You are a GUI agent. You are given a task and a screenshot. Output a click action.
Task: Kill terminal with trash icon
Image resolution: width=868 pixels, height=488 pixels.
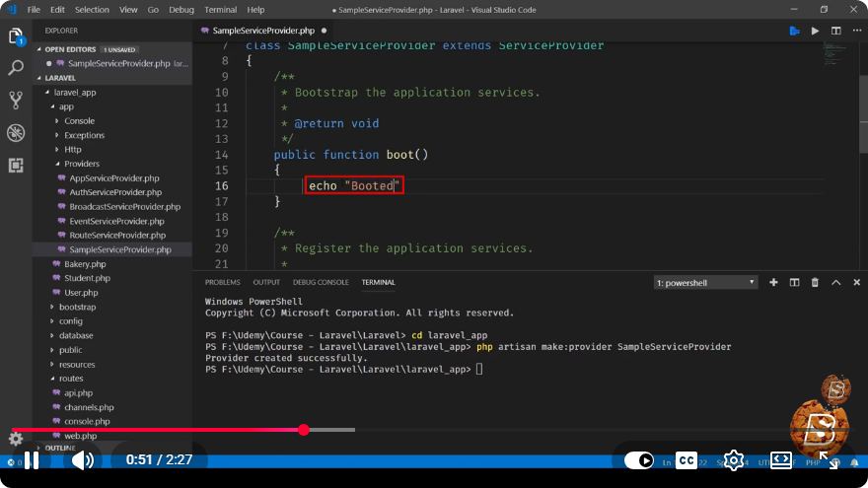click(815, 282)
